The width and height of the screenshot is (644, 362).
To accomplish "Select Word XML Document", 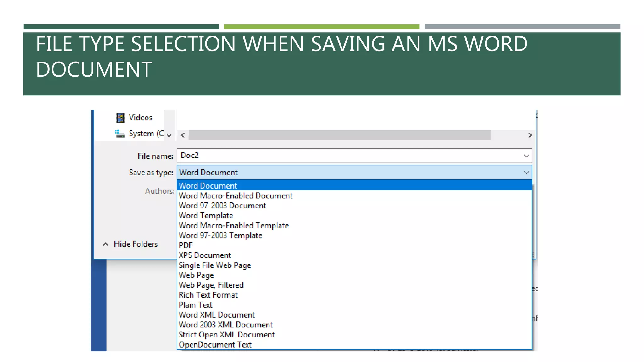I will point(354,315).
